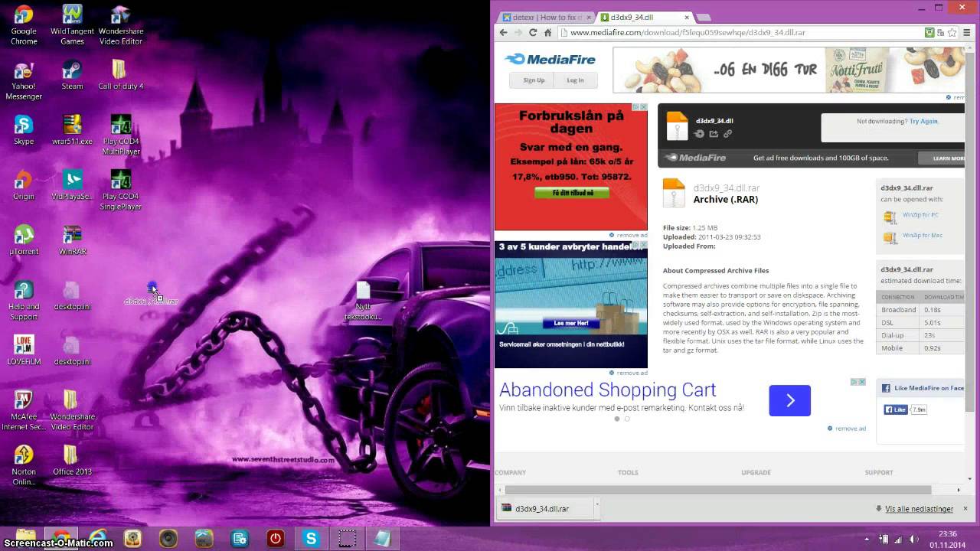Select d3dx9_34.dll.rar file on desktop
Screen dimensions: 980x551
(x=152, y=294)
